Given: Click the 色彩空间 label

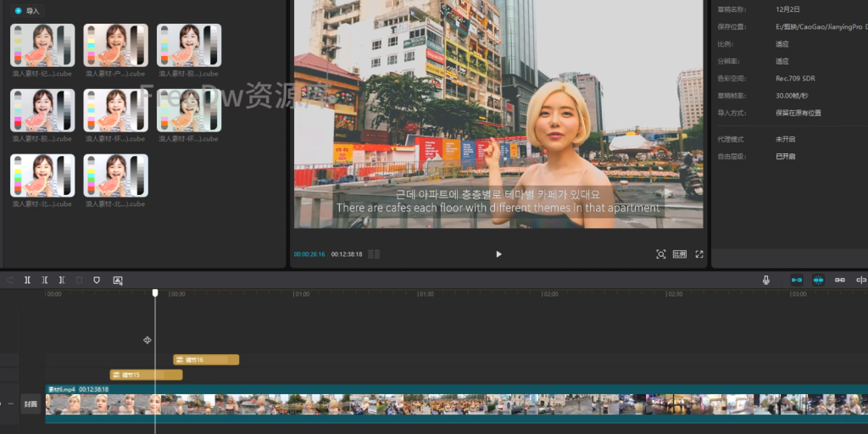Looking at the screenshot, I should pos(732,79).
